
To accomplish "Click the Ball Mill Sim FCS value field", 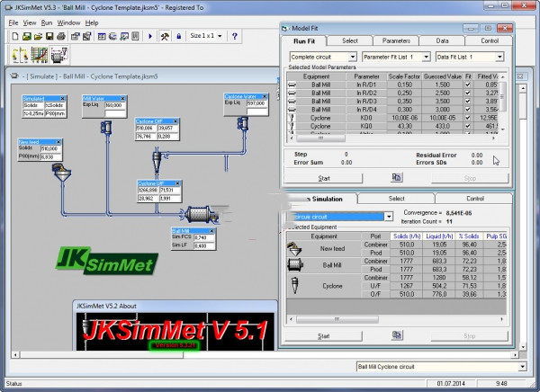I will point(204,237).
